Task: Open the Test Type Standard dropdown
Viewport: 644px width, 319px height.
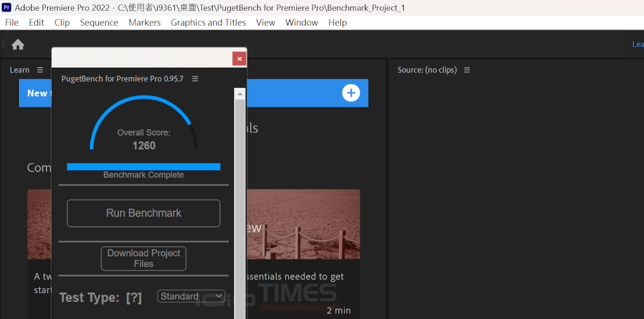Action: pos(191,296)
